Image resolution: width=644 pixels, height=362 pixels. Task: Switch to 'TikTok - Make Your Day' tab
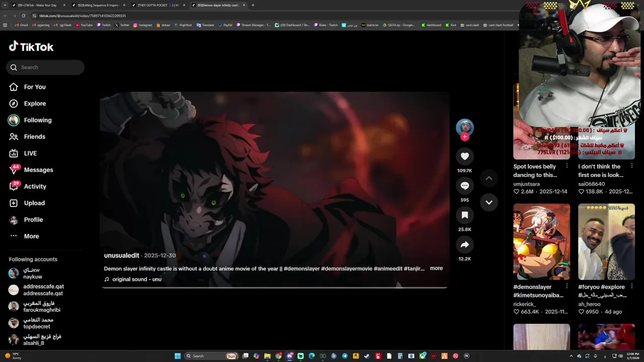pos(39,5)
